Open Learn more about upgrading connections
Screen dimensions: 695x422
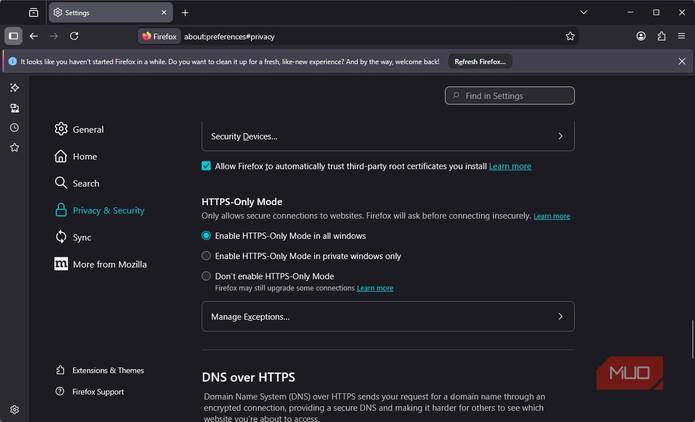click(375, 288)
